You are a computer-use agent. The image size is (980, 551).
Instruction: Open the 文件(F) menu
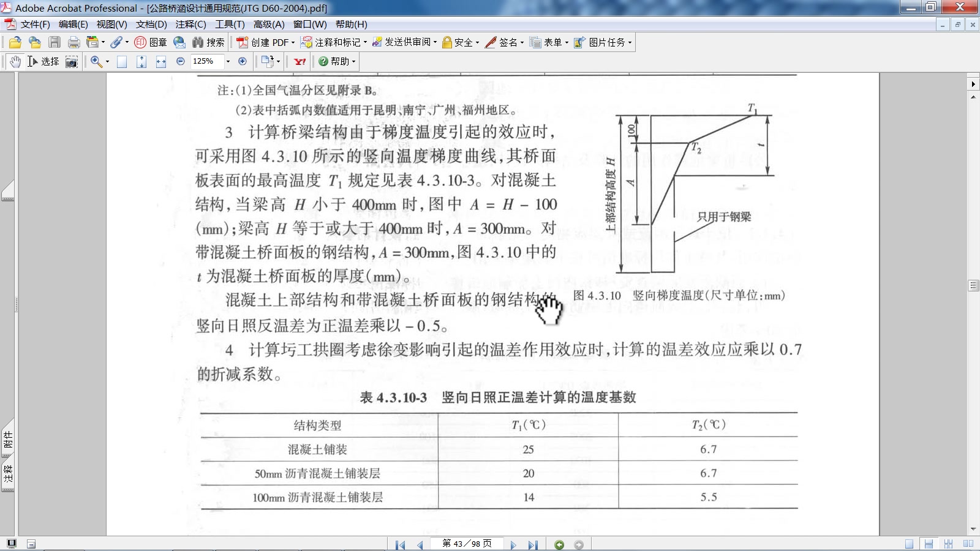click(x=36, y=24)
